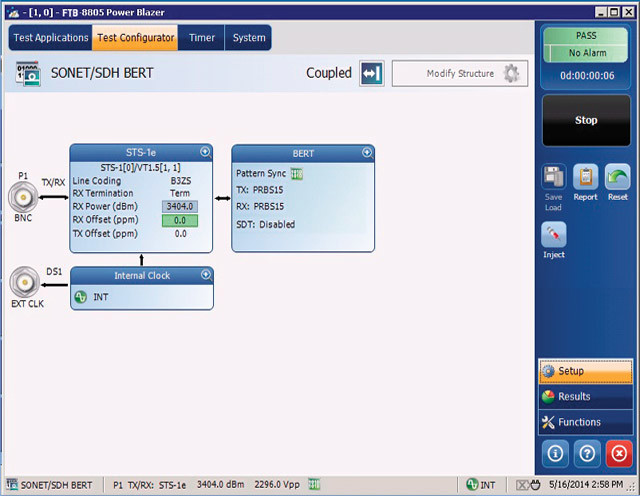This screenshot has height=496, width=640.
Task: Click the TX Offset 0.0 value
Action: (180, 234)
